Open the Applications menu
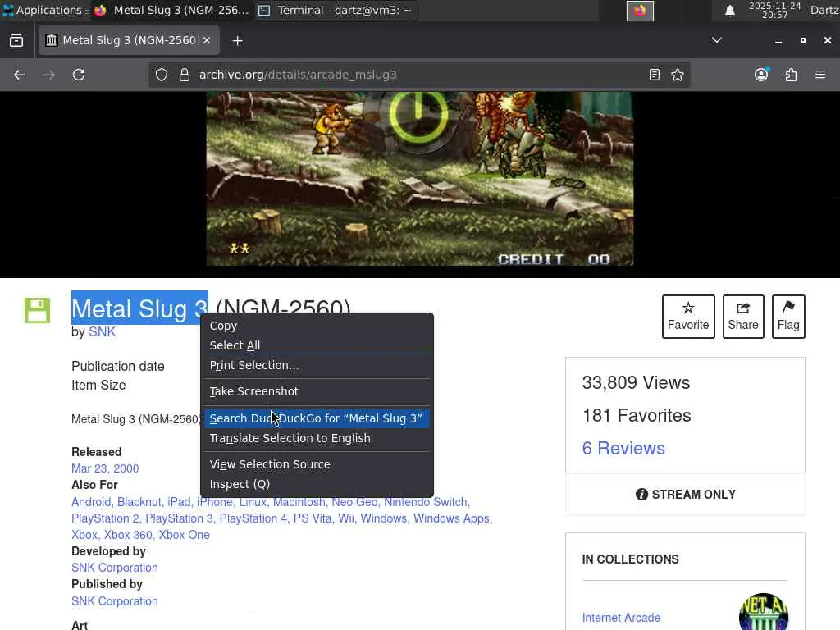Image resolution: width=840 pixels, height=630 pixels. [x=44, y=10]
